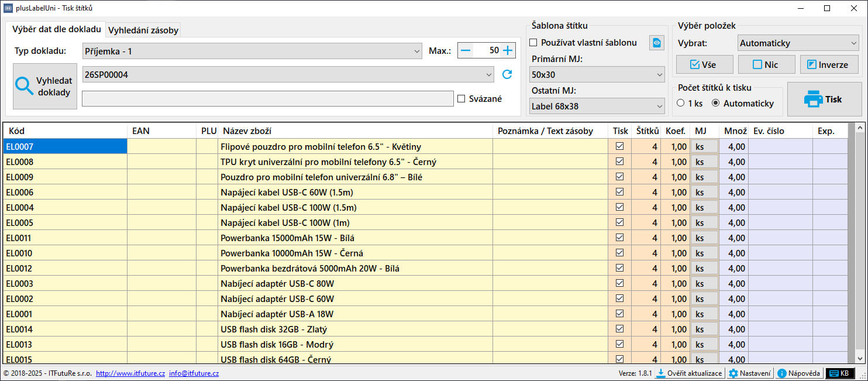Select the 1 ks radio button
This screenshot has height=381, width=868.
coord(681,104)
